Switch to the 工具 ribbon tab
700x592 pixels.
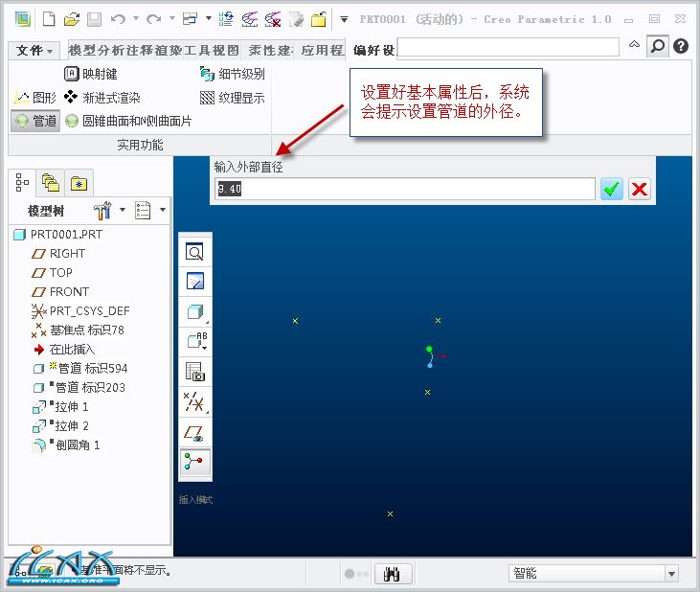tap(197, 50)
